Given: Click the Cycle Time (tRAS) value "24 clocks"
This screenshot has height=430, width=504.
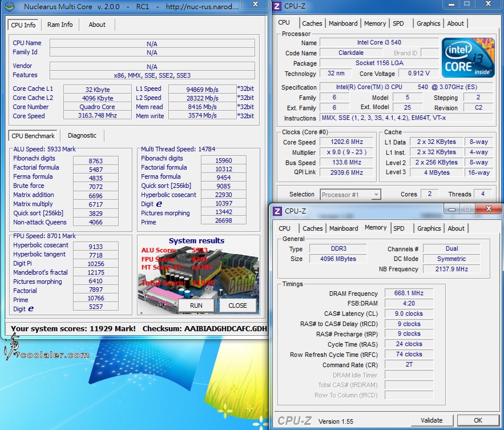Looking at the screenshot, I should click(409, 344).
